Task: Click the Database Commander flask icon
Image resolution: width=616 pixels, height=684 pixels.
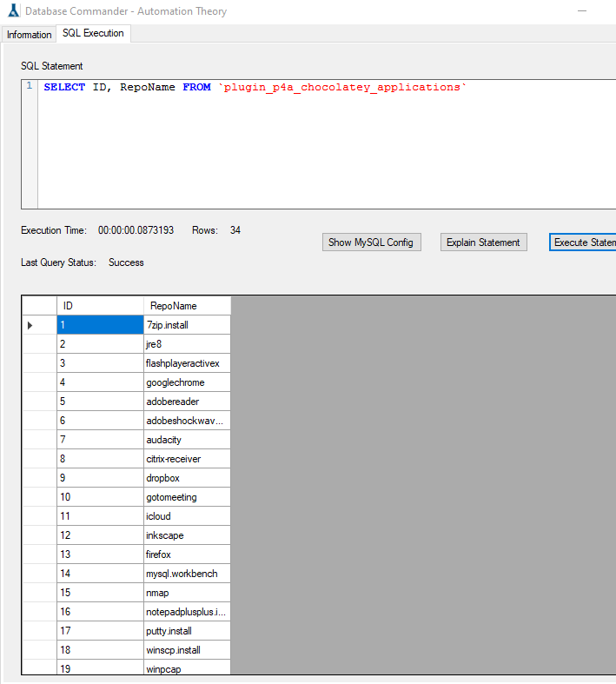Action: click(12, 11)
